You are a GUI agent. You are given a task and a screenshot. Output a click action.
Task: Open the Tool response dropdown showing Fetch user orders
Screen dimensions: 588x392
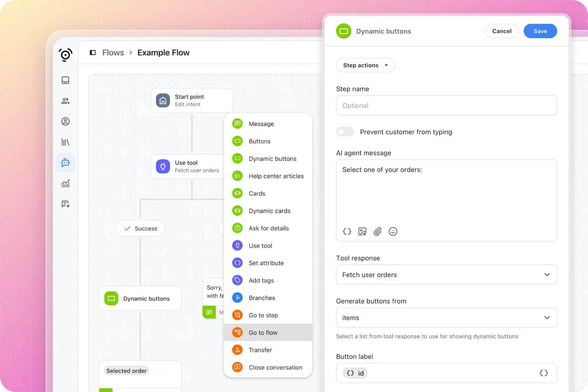(446, 275)
